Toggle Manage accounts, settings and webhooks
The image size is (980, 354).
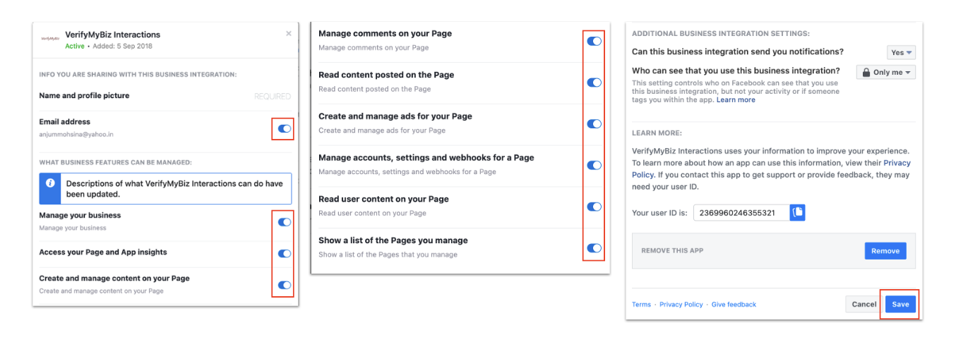coord(594,166)
